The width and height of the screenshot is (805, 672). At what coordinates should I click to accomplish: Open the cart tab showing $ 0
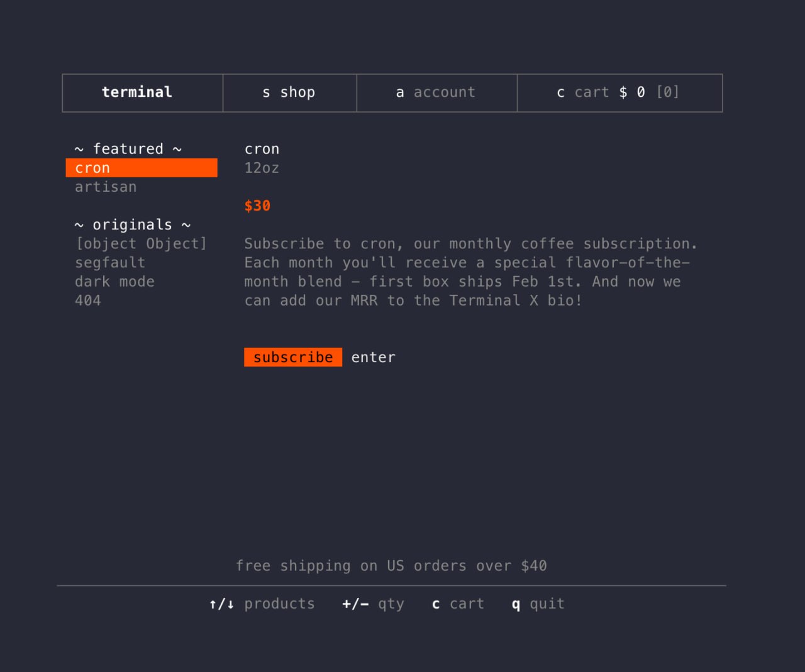619,93
